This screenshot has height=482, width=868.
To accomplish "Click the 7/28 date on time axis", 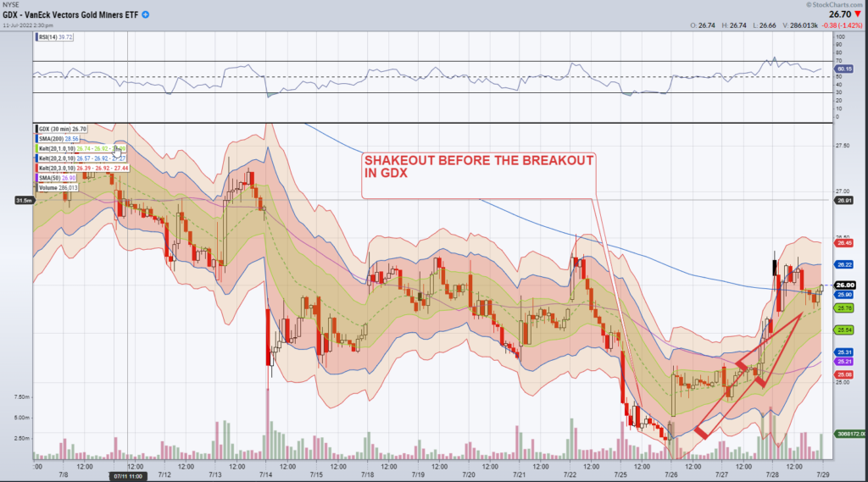I will (772, 475).
